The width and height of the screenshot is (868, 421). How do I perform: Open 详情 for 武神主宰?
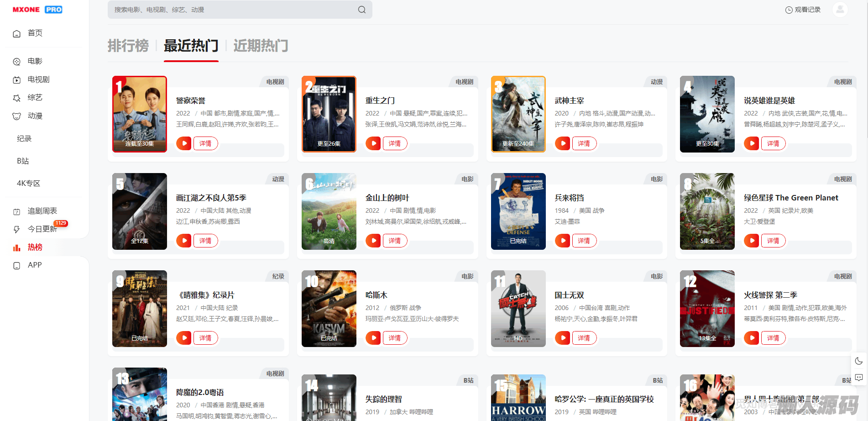pyautogui.click(x=584, y=143)
